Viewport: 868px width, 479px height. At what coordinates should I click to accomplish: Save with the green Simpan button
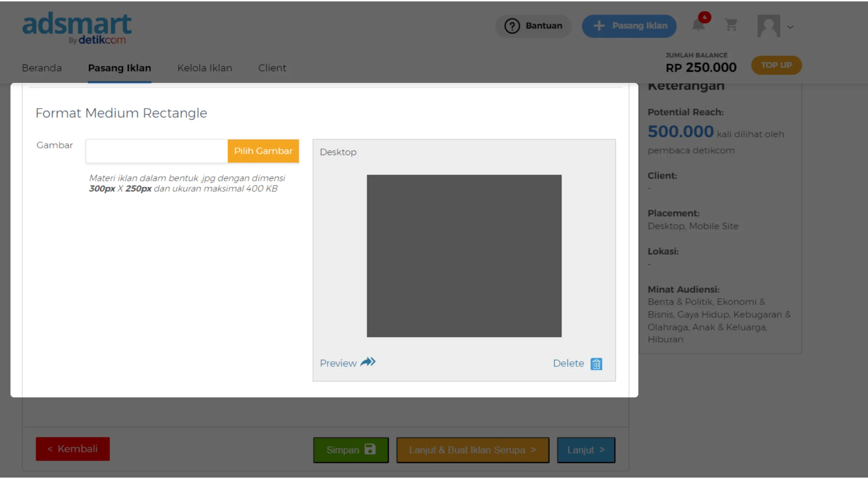[351, 450]
